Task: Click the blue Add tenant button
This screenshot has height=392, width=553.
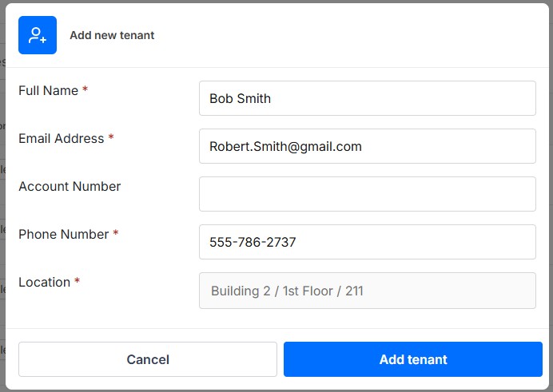Action: (412, 359)
